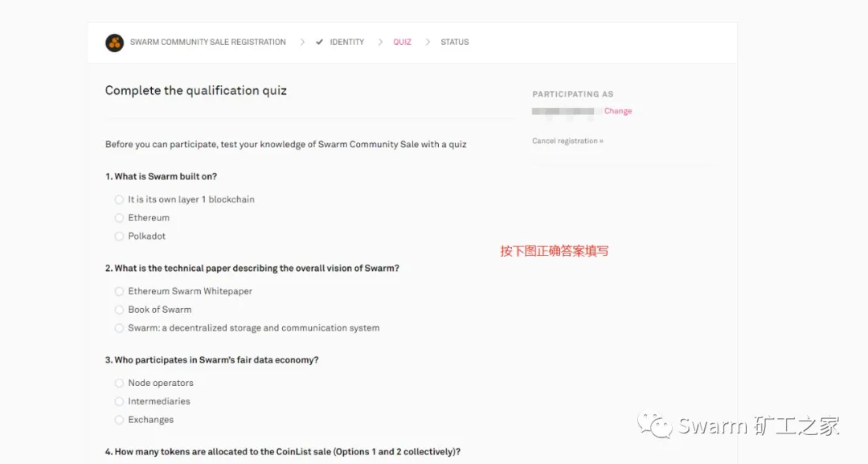
Task: Select 'Book of Swarm' answer
Action: coord(119,310)
